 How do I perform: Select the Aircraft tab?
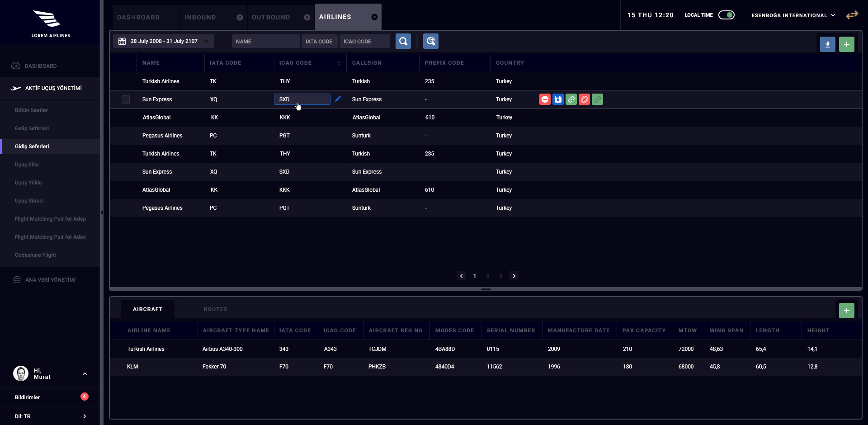click(147, 309)
